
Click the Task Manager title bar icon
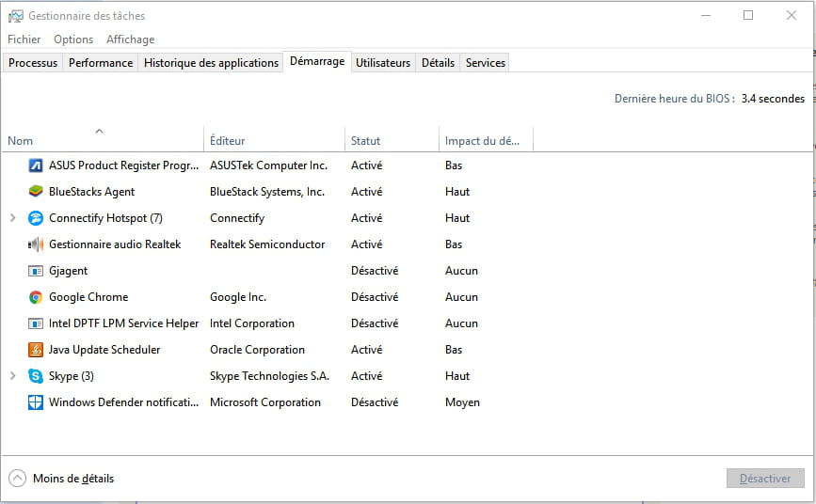pyautogui.click(x=16, y=16)
